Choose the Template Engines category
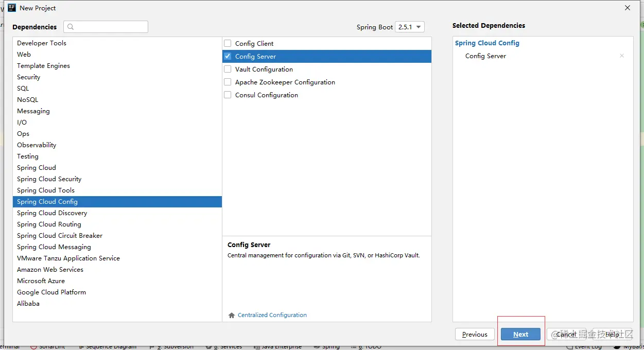The width and height of the screenshot is (644, 350). point(117,66)
